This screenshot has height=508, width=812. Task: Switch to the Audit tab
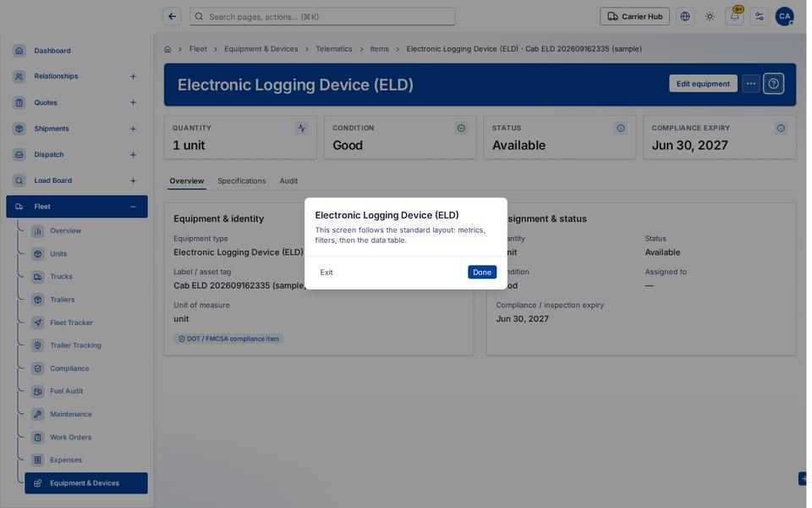click(x=288, y=181)
